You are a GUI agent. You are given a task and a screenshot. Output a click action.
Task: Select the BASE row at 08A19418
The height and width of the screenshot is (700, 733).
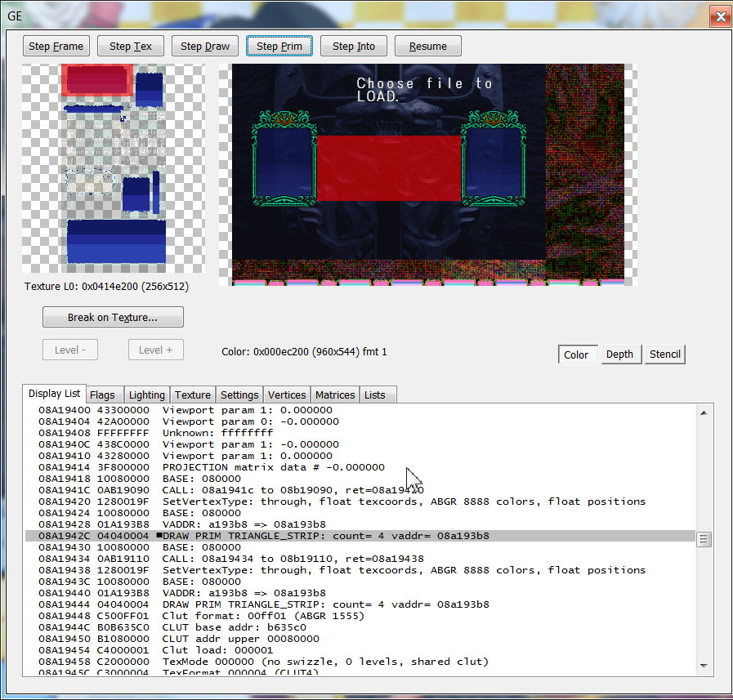tap(360, 479)
